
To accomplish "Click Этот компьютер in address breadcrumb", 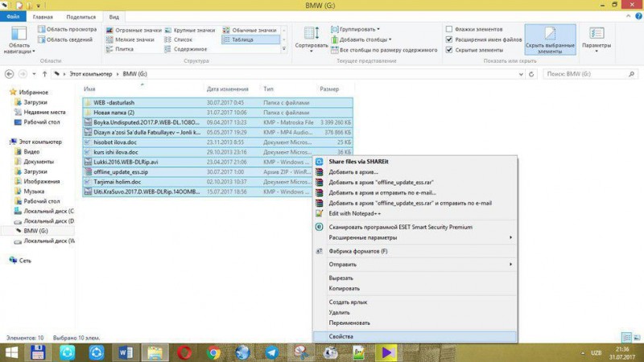I will [x=91, y=74].
